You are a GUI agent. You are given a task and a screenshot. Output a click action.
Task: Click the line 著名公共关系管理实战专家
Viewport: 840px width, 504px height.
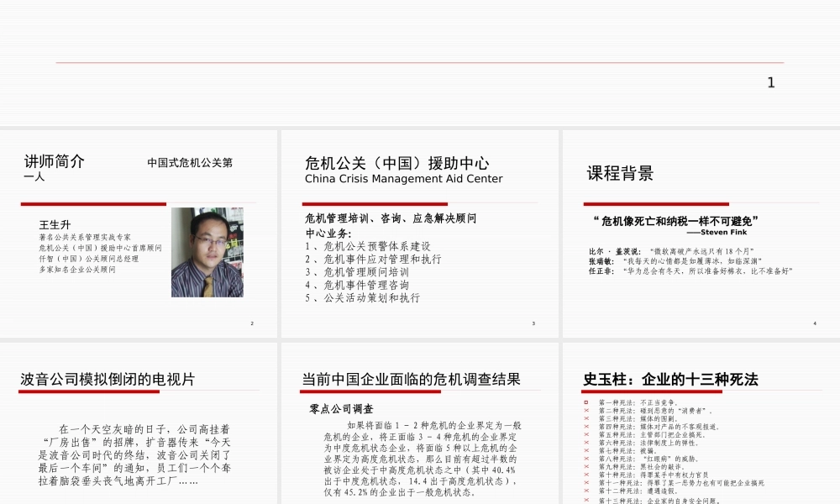[x=85, y=237]
